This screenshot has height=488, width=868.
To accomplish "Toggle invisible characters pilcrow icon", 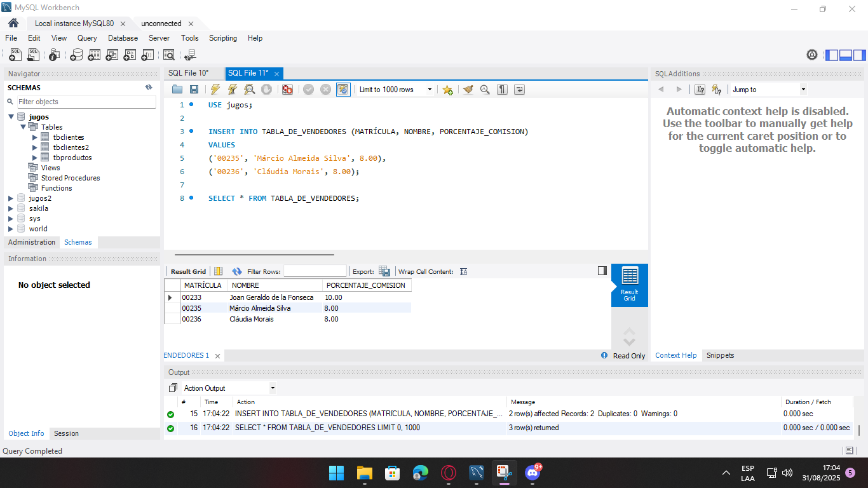I will click(x=502, y=90).
